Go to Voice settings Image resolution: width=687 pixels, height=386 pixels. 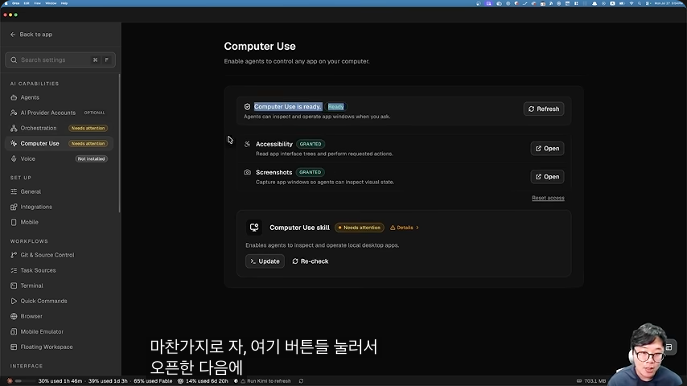(59, 159)
